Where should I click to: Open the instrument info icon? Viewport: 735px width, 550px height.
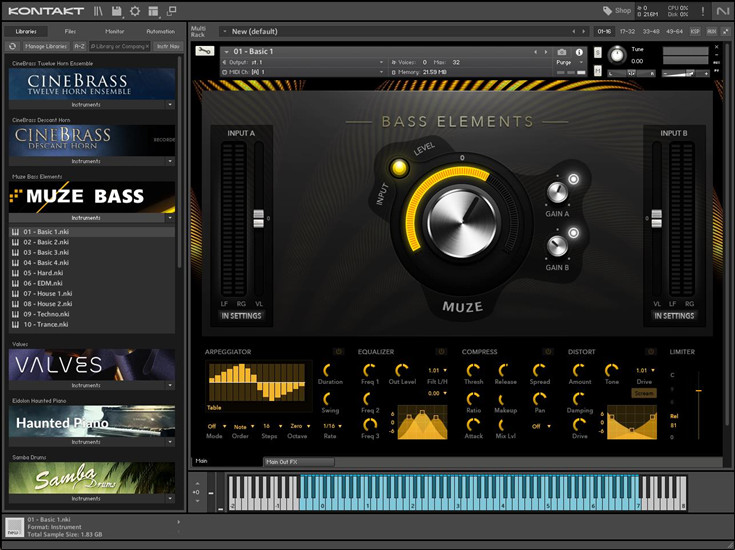(579, 51)
